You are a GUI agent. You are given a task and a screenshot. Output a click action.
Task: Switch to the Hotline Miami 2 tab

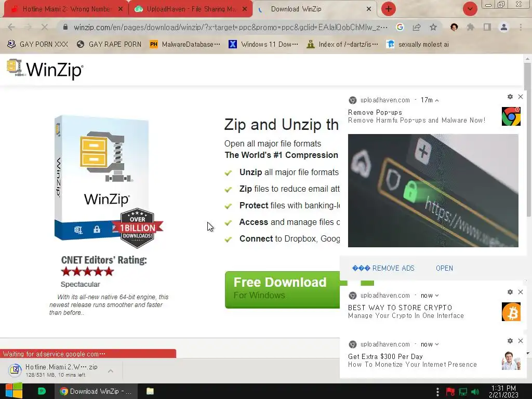66,9
